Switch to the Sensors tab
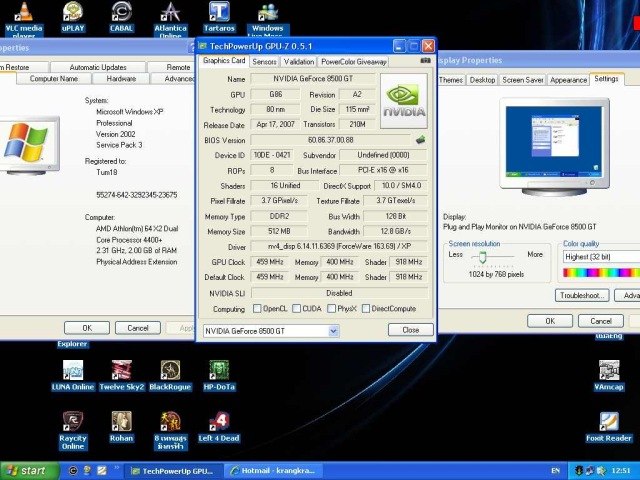 click(264, 61)
